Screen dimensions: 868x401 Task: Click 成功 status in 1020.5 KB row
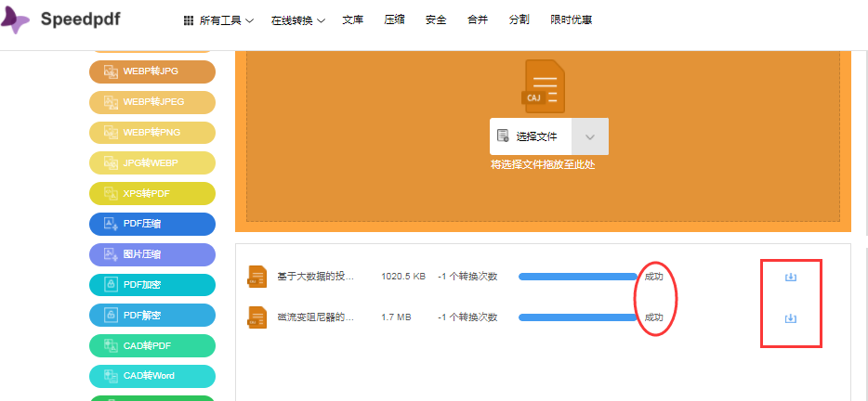[x=653, y=277]
